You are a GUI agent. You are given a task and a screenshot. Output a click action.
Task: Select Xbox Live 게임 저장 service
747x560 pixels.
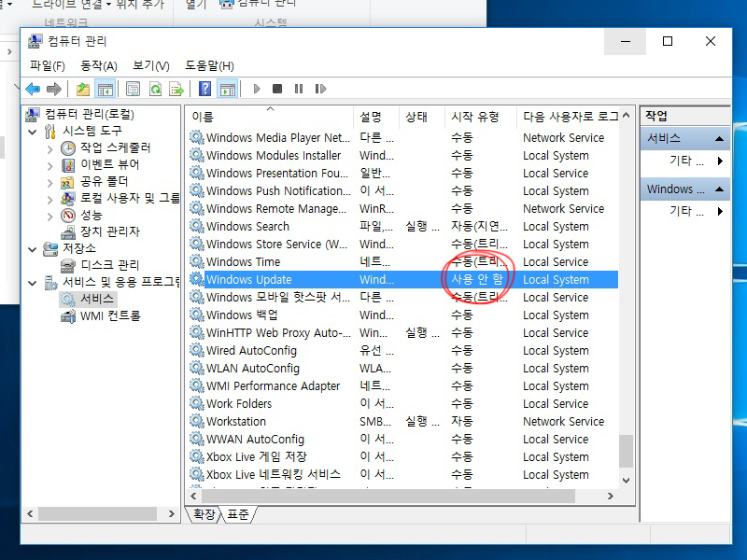click(x=403, y=457)
